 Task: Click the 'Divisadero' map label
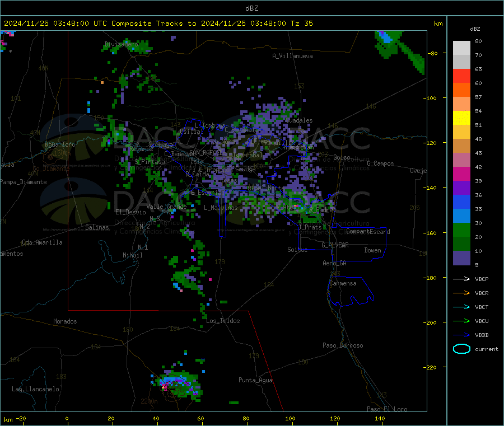click(122, 44)
